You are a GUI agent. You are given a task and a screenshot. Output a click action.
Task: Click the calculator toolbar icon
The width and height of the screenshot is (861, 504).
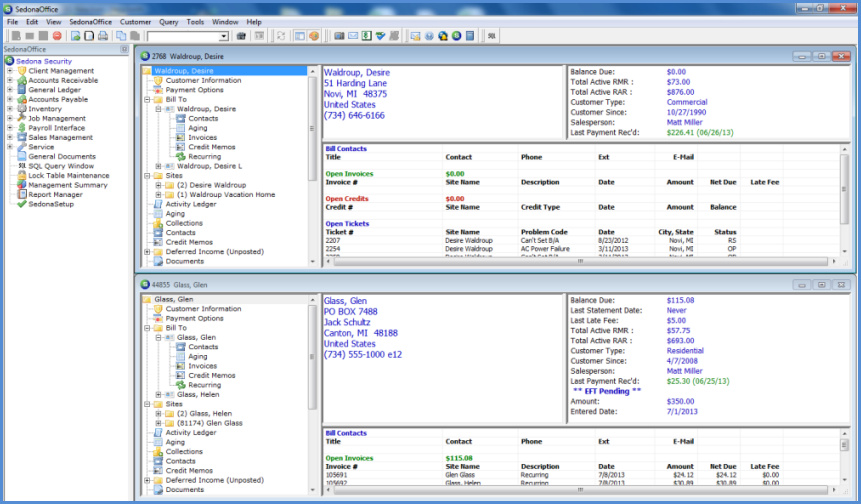470,36
